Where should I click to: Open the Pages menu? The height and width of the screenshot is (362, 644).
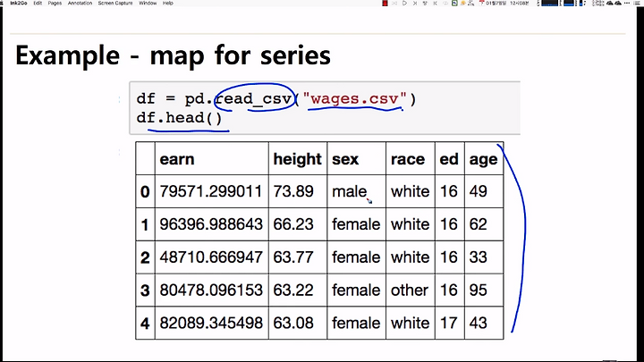[55, 3]
